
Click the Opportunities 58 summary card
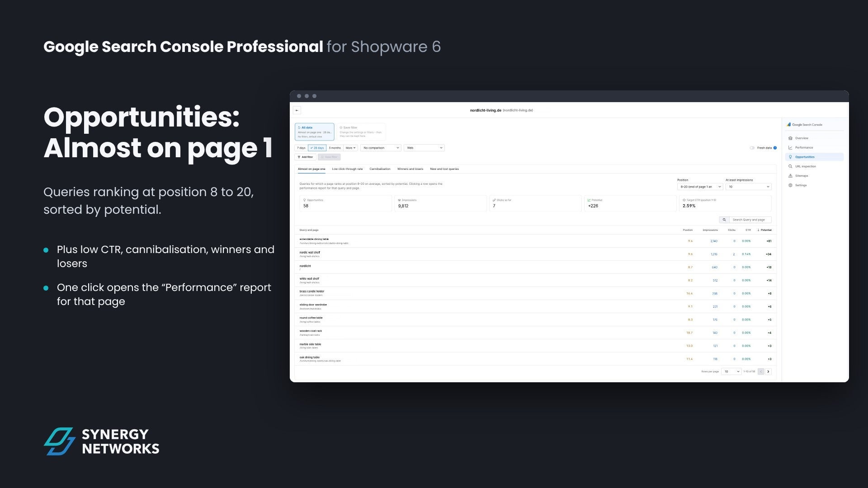click(345, 203)
